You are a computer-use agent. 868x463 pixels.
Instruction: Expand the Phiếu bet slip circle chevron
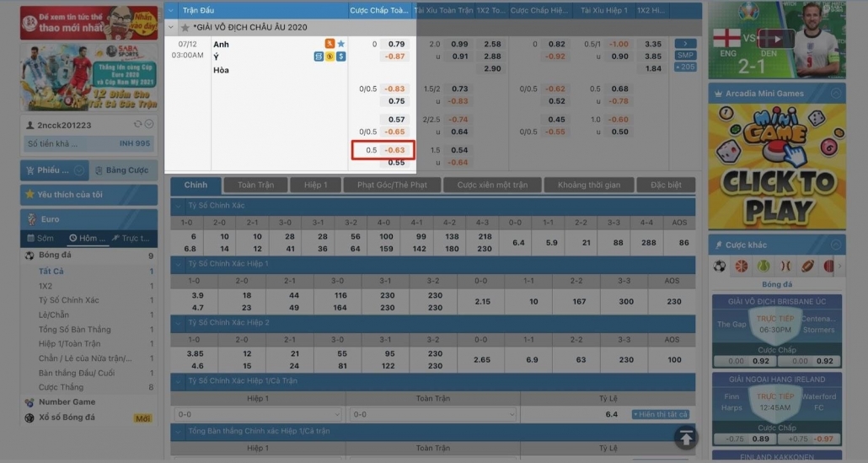click(79, 170)
